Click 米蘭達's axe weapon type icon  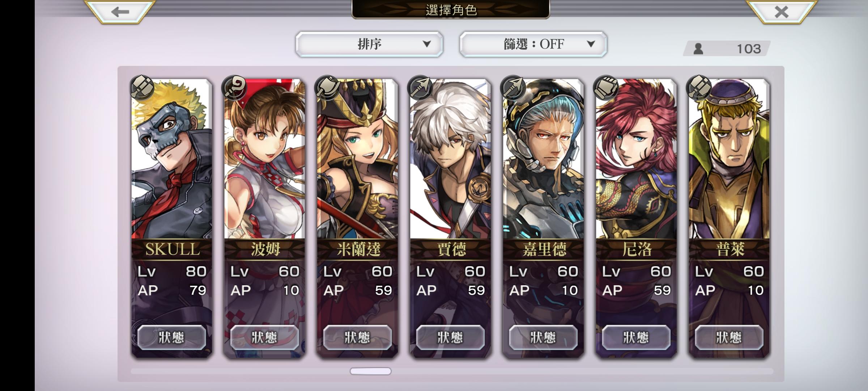click(x=328, y=87)
